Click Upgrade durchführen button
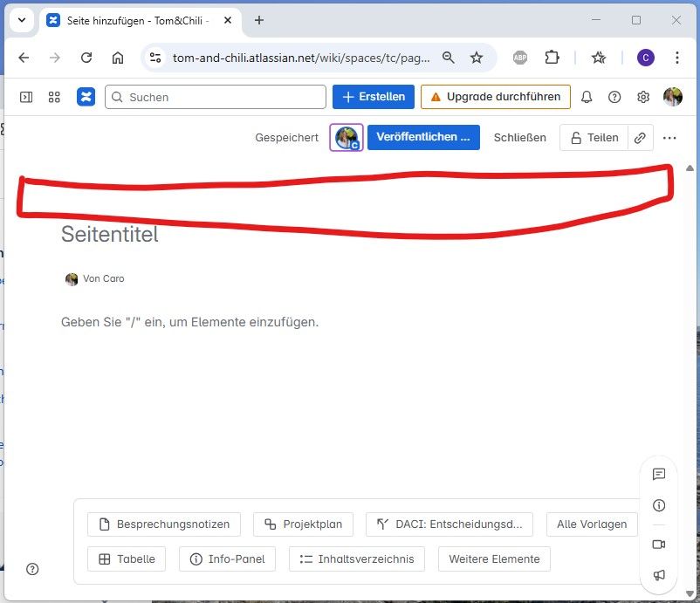The width and height of the screenshot is (700, 603). (x=496, y=97)
